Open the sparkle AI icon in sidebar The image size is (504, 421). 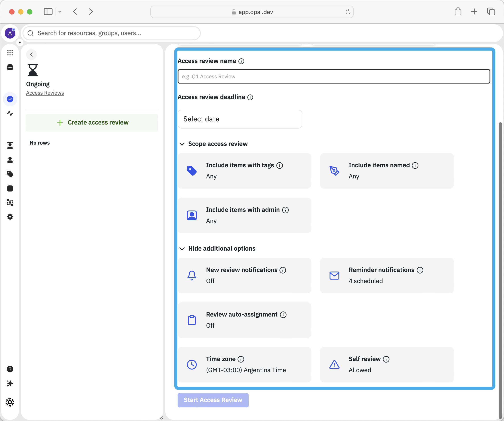[10, 383]
